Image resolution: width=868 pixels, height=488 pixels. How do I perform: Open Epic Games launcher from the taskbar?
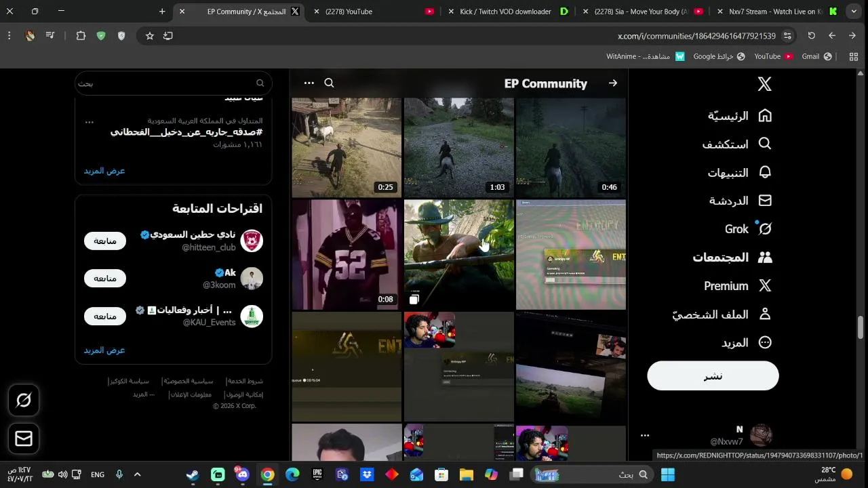coord(317,474)
